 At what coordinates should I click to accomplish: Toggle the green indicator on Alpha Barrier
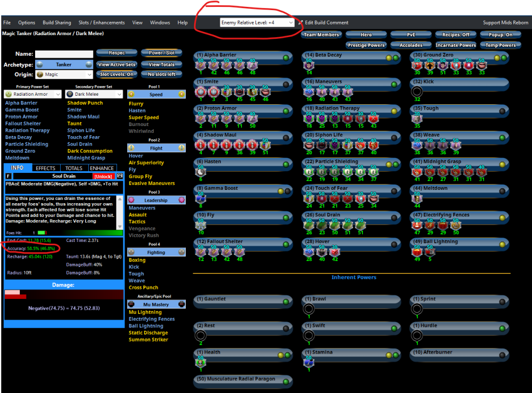coord(286,58)
